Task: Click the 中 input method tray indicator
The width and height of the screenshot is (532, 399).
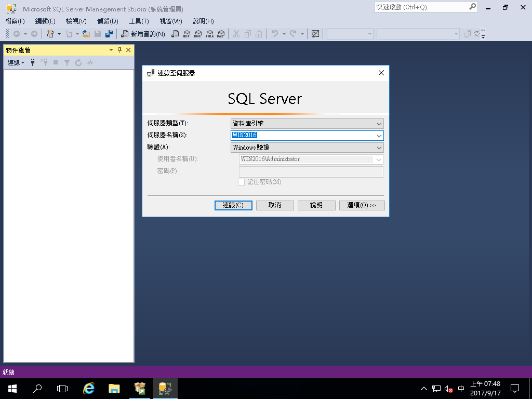Action: pos(461,389)
